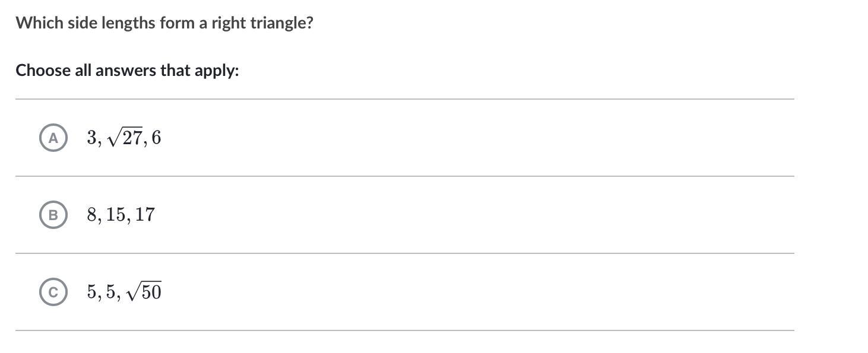Click the number 17 in option B
The image size is (868, 353).
tap(144, 215)
